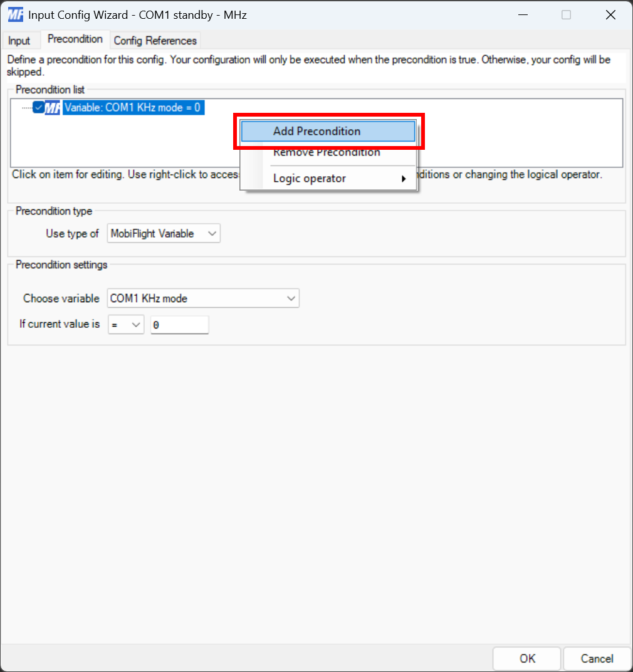This screenshot has height=672, width=633.
Task: Click the Cancel button
Action: click(x=597, y=658)
